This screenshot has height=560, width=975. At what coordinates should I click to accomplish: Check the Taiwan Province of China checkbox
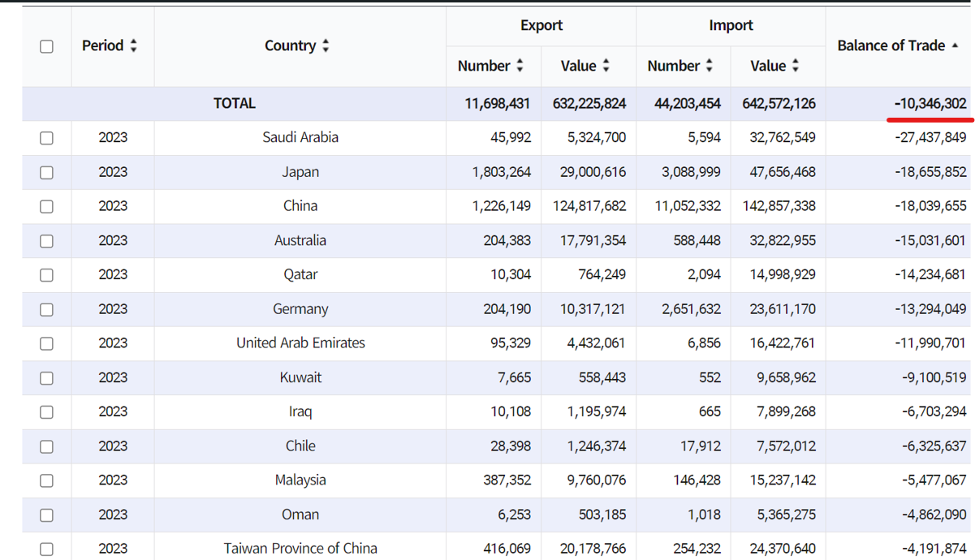(x=47, y=549)
